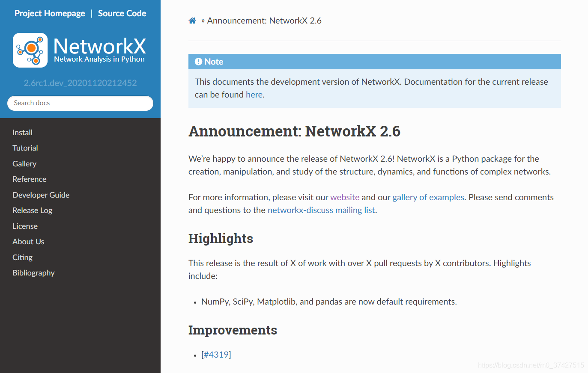Click the exclamation icon in Note box
The width and height of the screenshot is (588, 373).
click(x=198, y=62)
